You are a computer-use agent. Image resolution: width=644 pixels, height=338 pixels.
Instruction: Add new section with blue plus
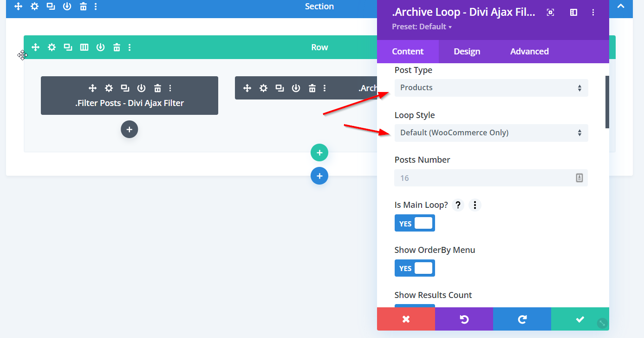click(319, 176)
